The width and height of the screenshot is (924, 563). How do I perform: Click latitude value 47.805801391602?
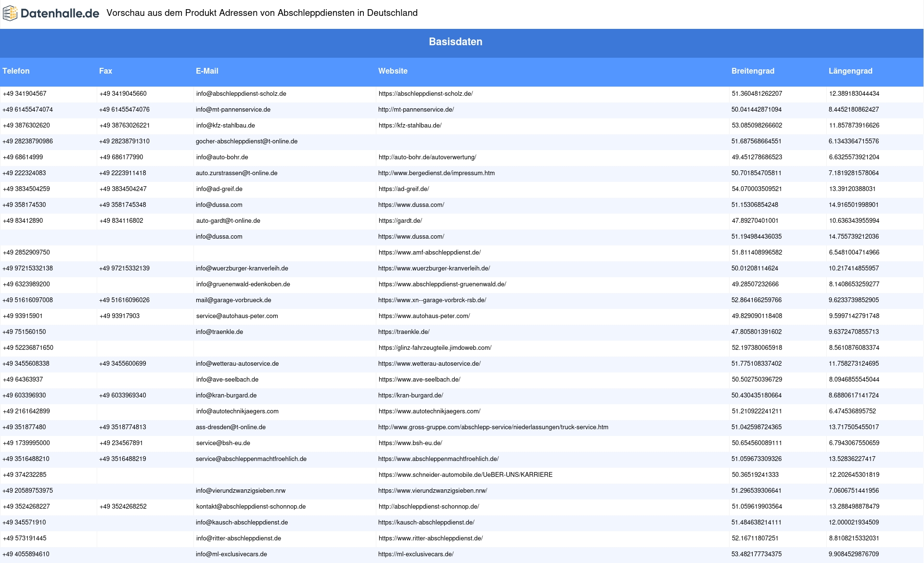pyautogui.click(x=757, y=332)
